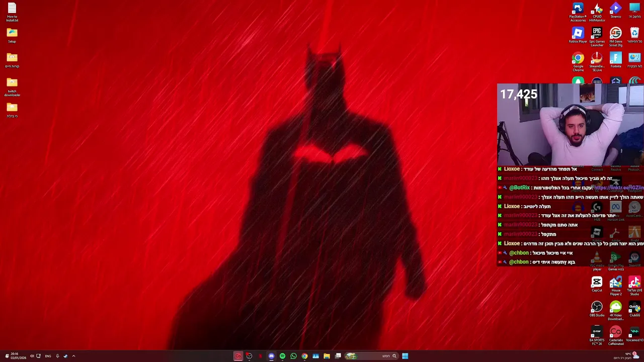Click the 17,425 viewer counter
The width and height of the screenshot is (644, 362).
coord(519,94)
